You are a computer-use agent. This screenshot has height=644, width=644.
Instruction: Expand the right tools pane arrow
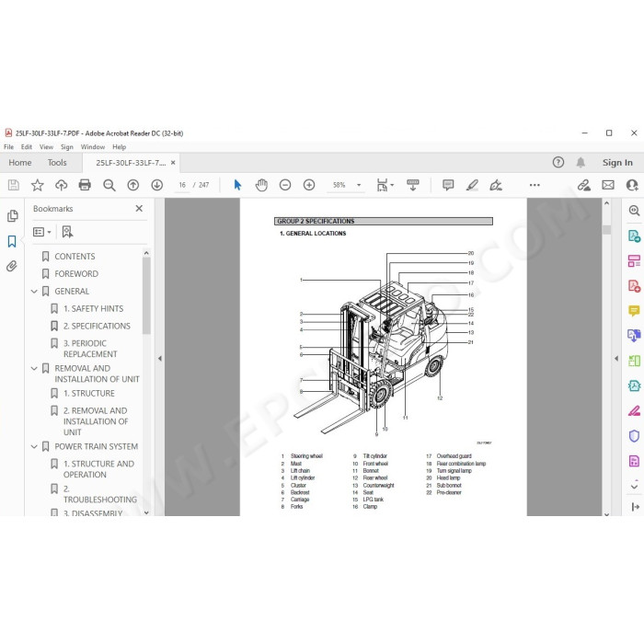click(x=616, y=359)
